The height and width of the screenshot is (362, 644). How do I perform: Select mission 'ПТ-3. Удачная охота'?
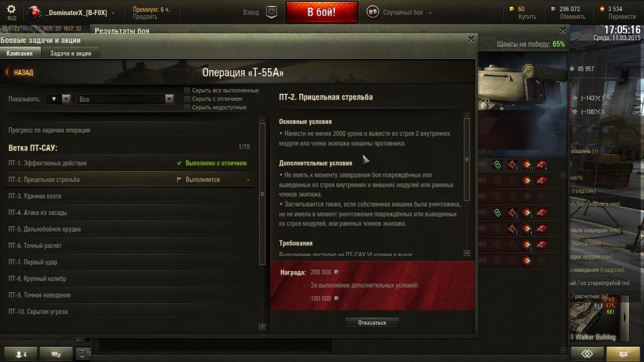(129, 196)
